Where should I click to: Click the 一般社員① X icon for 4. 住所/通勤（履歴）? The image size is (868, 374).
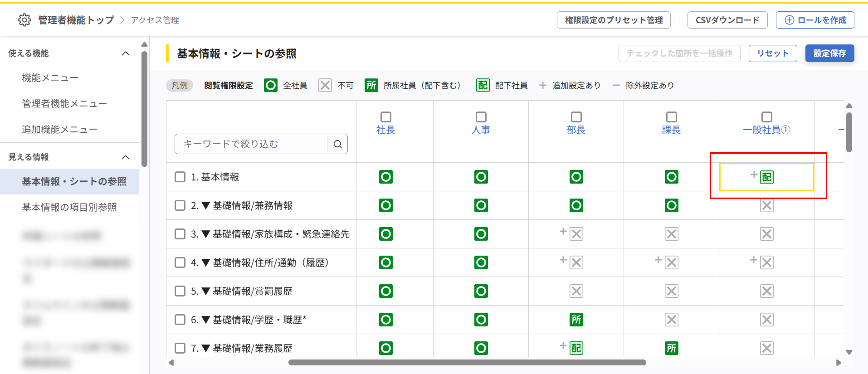(767, 263)
